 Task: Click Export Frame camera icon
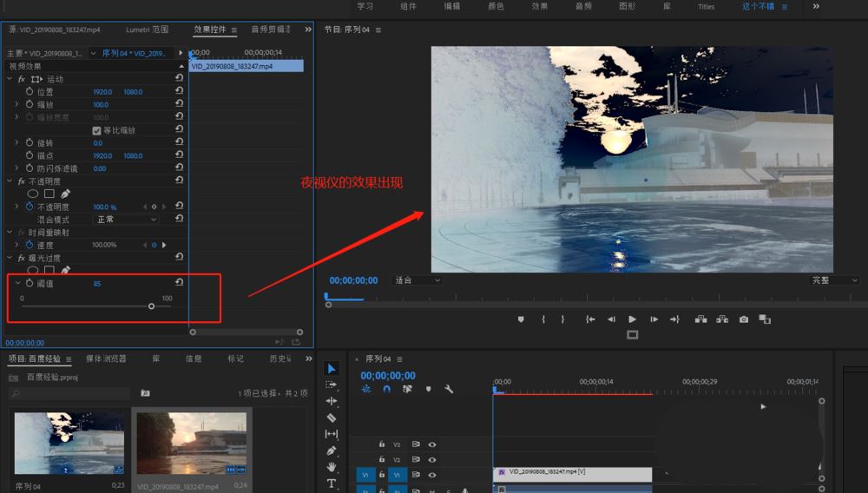[x=744, y=319]
